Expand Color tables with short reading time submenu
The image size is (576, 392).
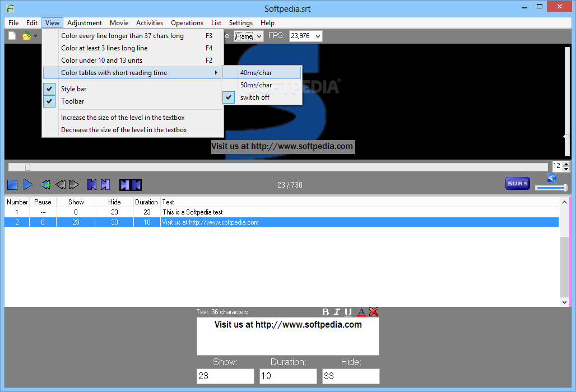132,73
